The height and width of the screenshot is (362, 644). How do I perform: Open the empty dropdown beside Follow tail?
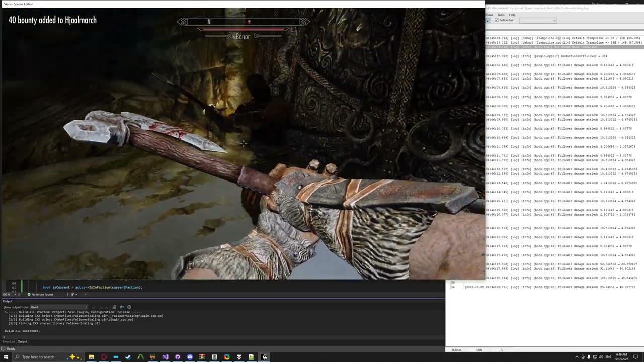click(x=538, y=20)
